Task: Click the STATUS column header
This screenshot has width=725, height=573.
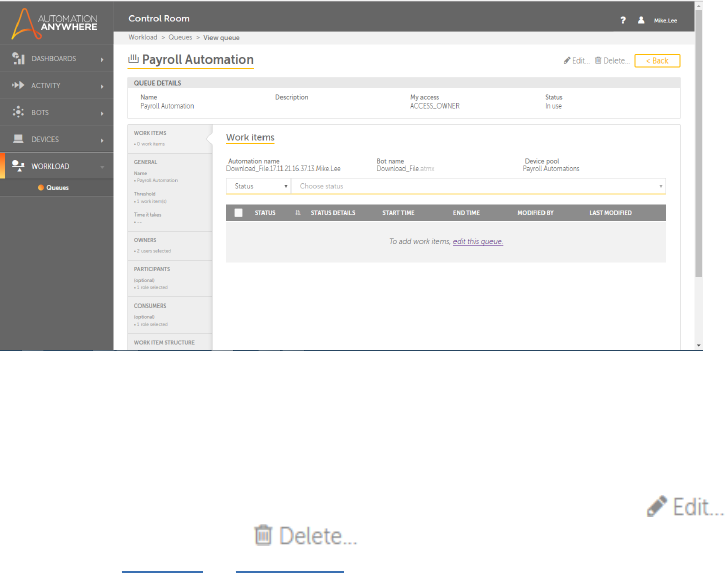Action: (265, 213)
